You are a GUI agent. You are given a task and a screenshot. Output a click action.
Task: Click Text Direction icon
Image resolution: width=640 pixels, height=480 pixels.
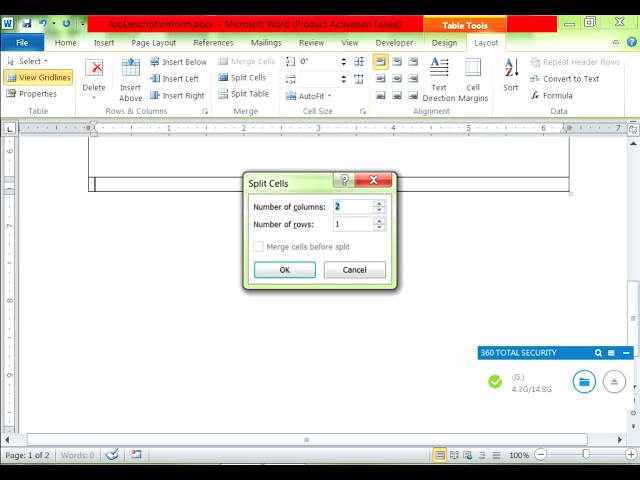tap(439, 67)
